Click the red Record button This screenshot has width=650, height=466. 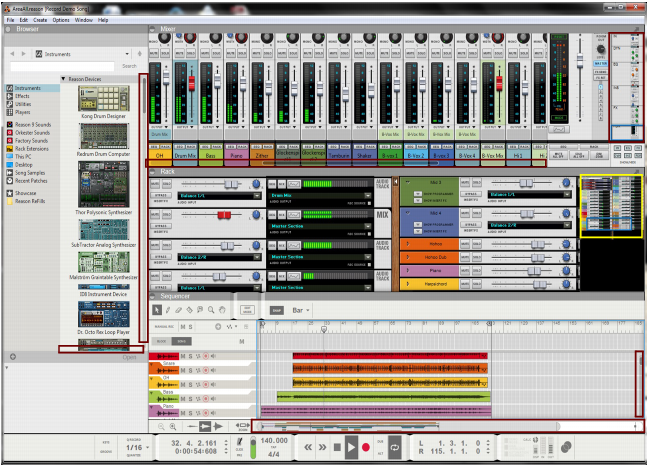pyautogui.click(x=366, y=447)
